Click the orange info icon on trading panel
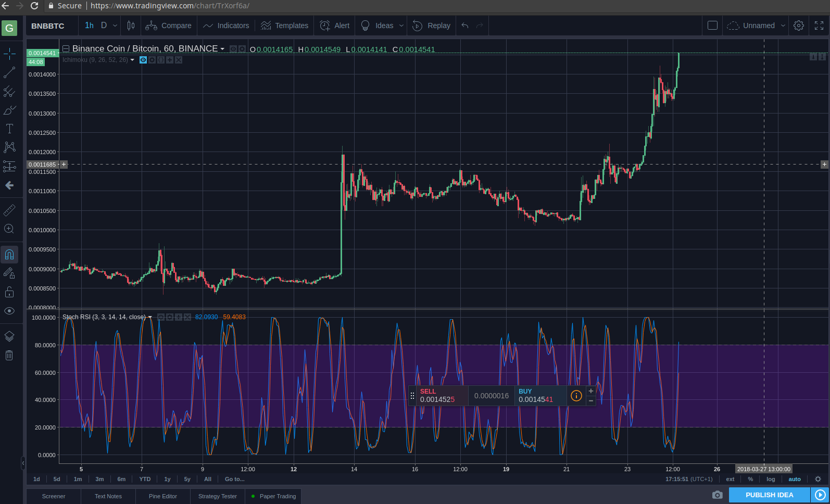The image size is (830, 504). 576,396
